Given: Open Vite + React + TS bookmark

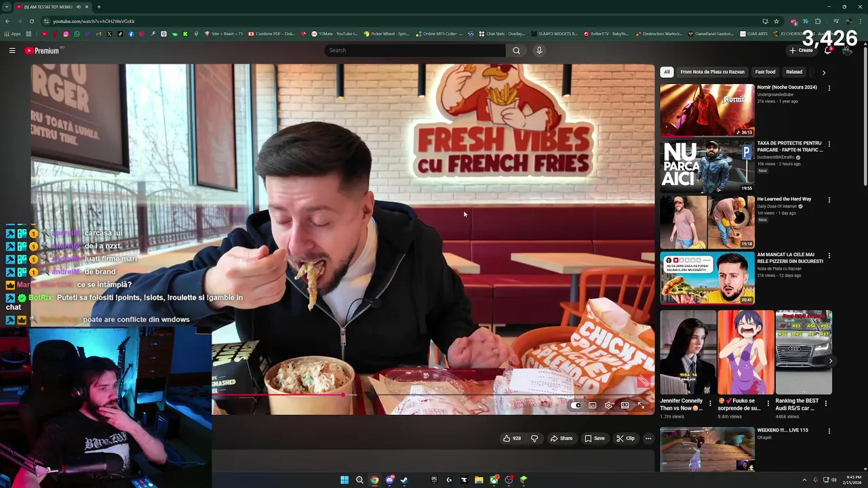Looking at the screenshot, I should [x=223, y=34].
